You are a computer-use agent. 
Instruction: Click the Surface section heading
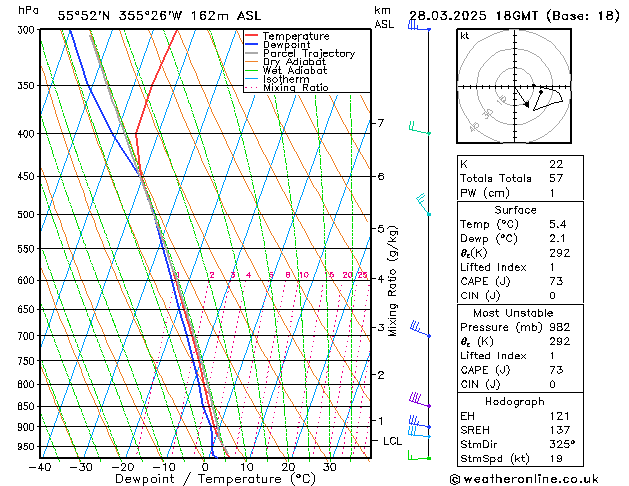(x=515, y=210)
